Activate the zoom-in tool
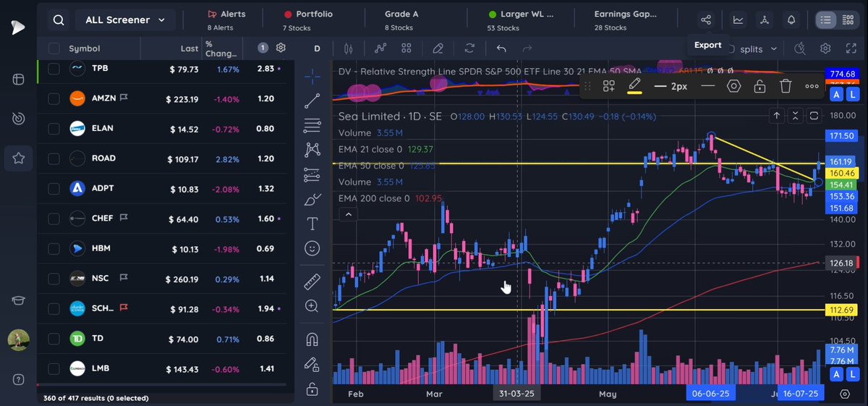 tap(312, 306)
